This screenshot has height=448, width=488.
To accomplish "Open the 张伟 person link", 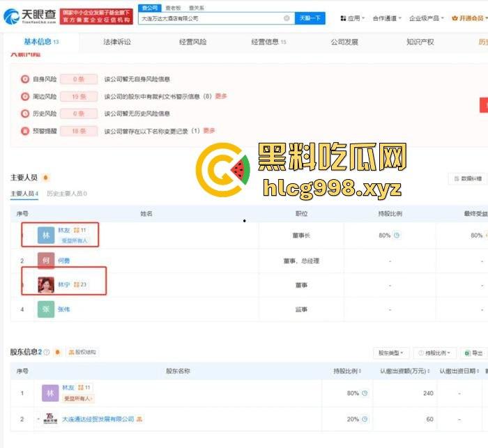I will (64, 309).
